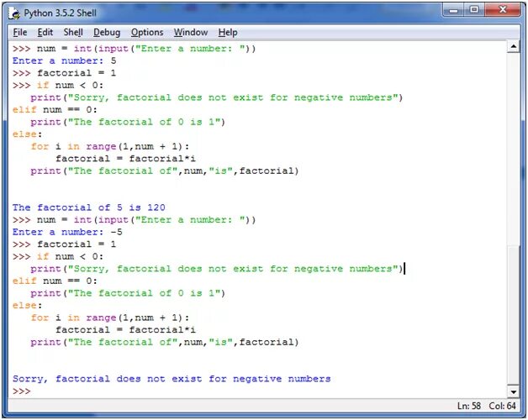Open the Window menu

(191, 32)
